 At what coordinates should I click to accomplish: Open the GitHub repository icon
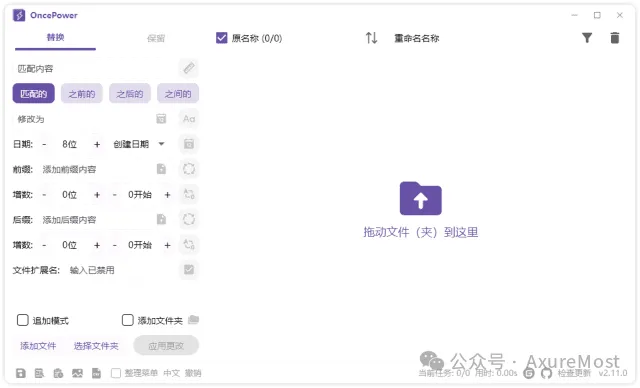click(x=547, y=373)
